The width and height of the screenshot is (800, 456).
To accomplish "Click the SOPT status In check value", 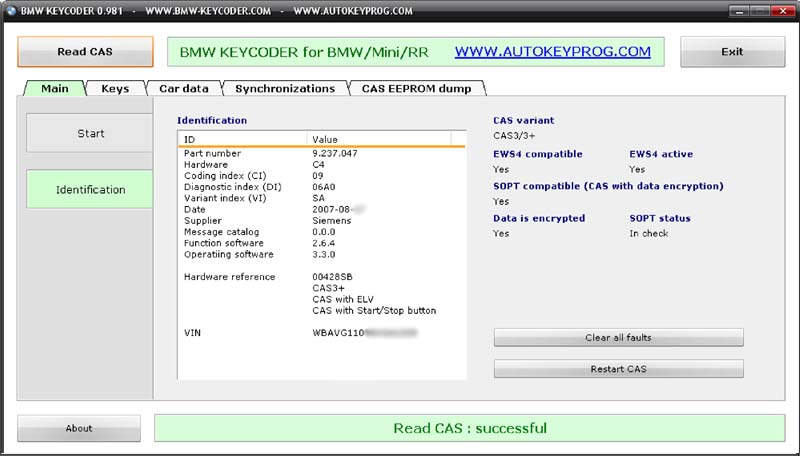I will [649, 233].
